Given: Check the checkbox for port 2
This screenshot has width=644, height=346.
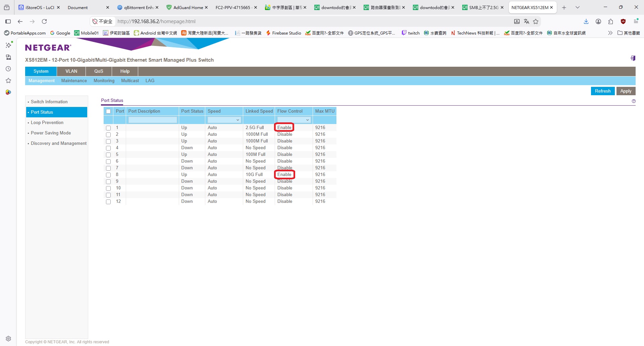Looking at the screenshot, I should tap(108, 135).
